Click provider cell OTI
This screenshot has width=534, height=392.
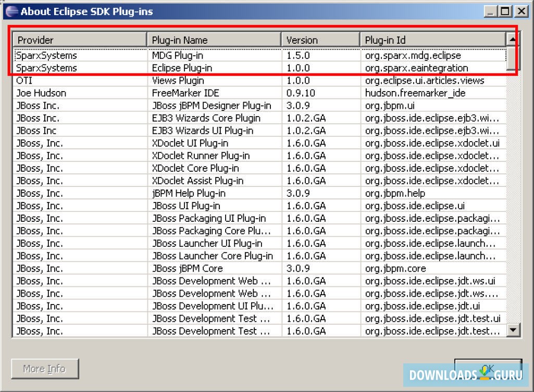(x=24, y=80)
